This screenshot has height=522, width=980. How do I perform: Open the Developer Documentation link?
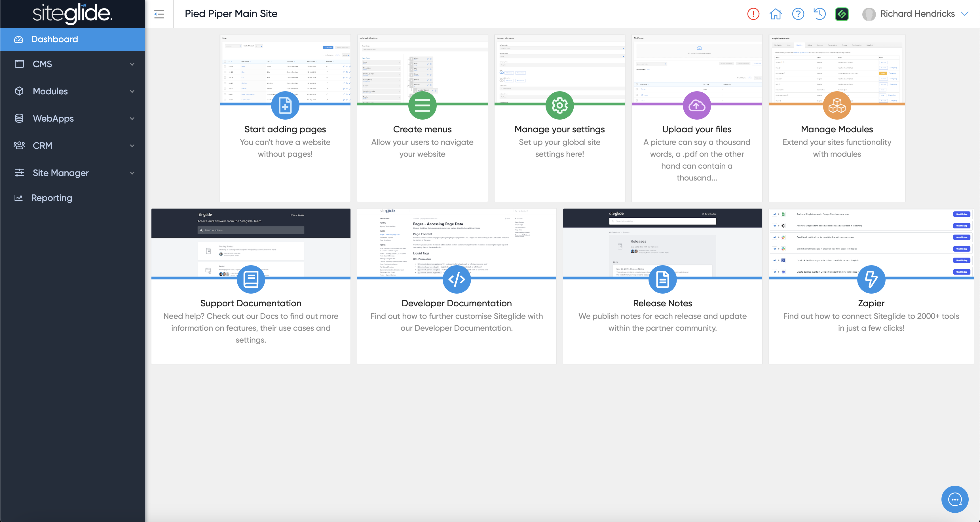[456, 303]
